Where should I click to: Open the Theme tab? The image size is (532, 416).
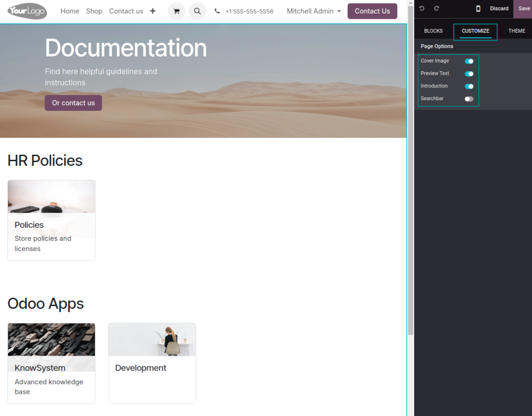click(x=516, y=31)
